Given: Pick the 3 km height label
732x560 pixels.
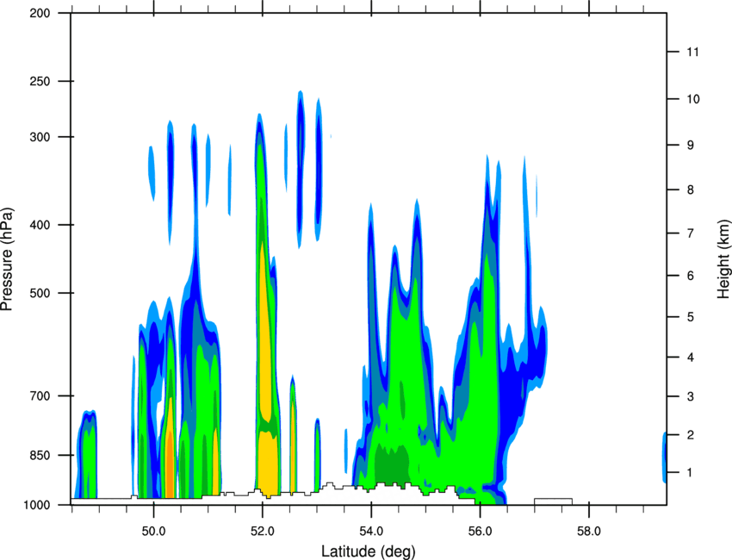Looking at the screenshot, I should point(690,396).
